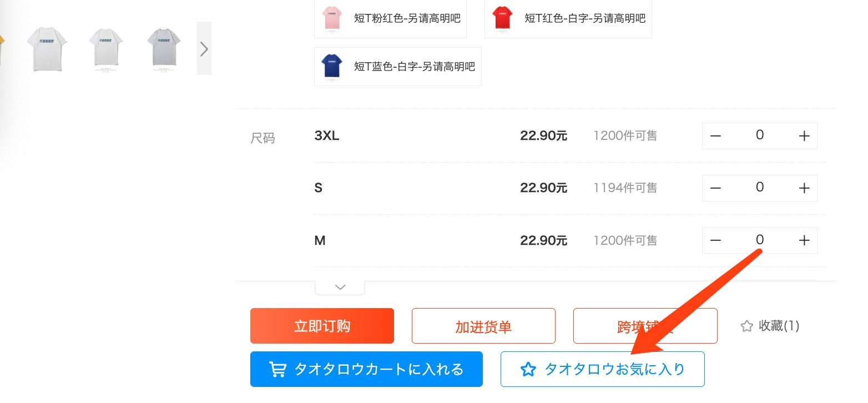The width and height of the screenshot is (868, 403).
Task: Click the 立即订购 button
Action: (x=322, y=326)
